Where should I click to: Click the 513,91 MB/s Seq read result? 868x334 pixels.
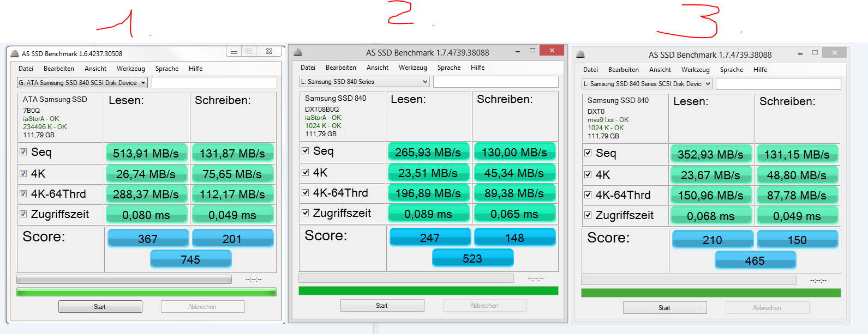pyautogui.click(x=146, y=153)
